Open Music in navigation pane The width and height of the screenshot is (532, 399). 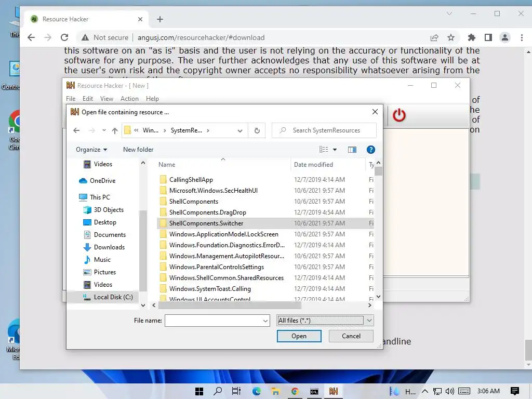[102, 260]
